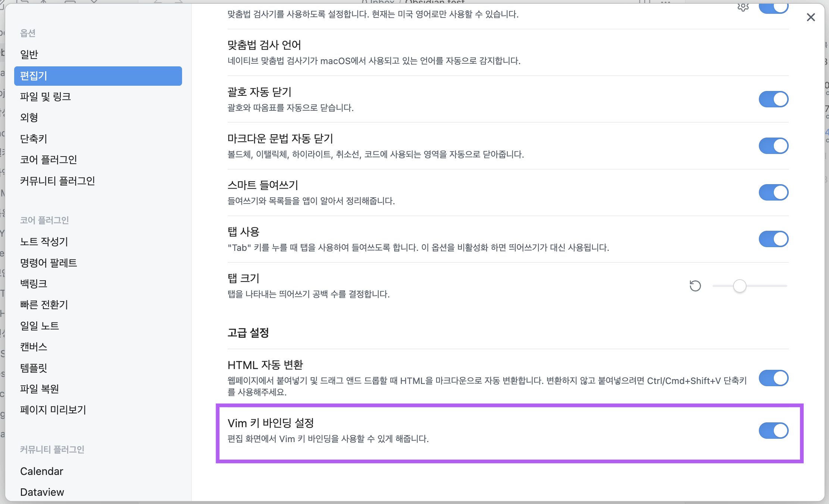Open 파일 및 링크 settings tab
This screenshot has height=504, width=829.
[46, 97]
